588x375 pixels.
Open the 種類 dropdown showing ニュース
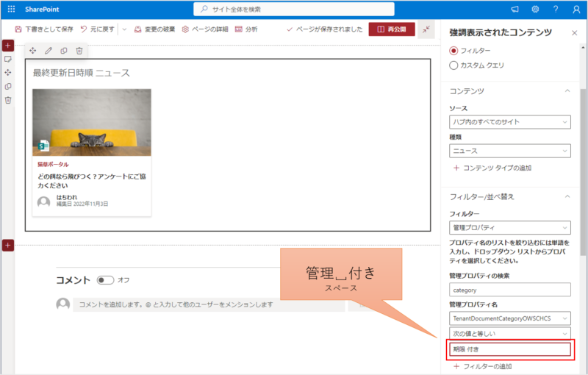point(509,151)
